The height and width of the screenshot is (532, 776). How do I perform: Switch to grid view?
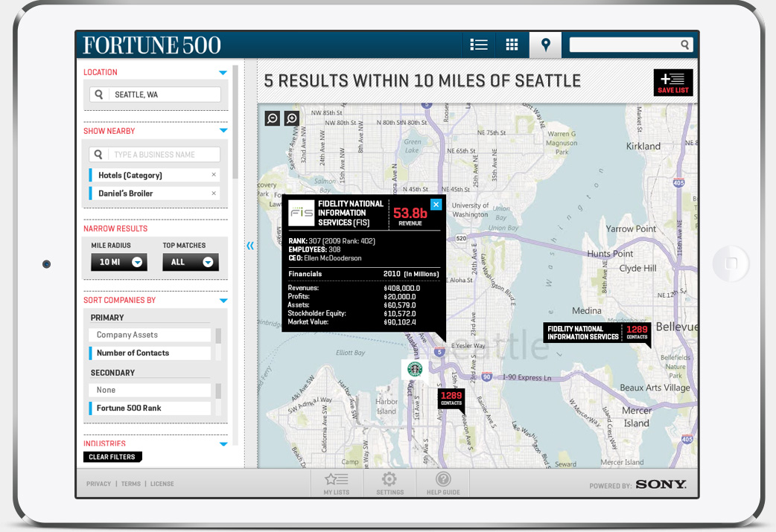pos(512,44)
